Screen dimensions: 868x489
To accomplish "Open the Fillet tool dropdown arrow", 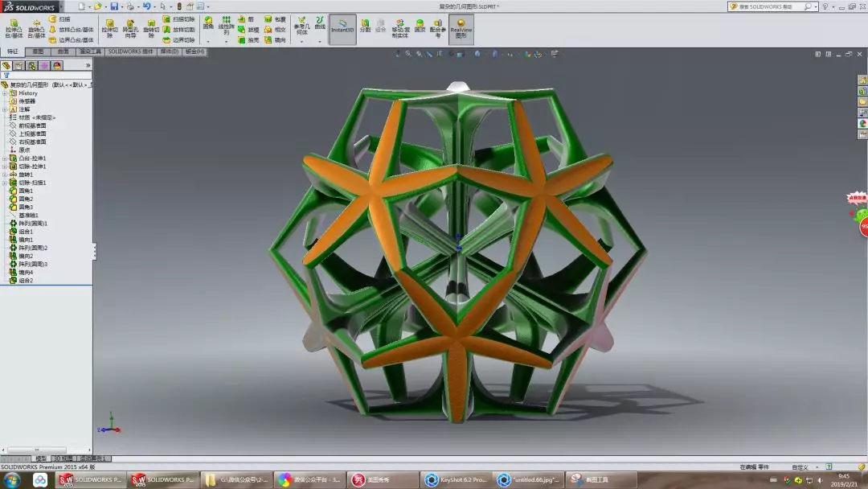I will [x=208, y=41].
